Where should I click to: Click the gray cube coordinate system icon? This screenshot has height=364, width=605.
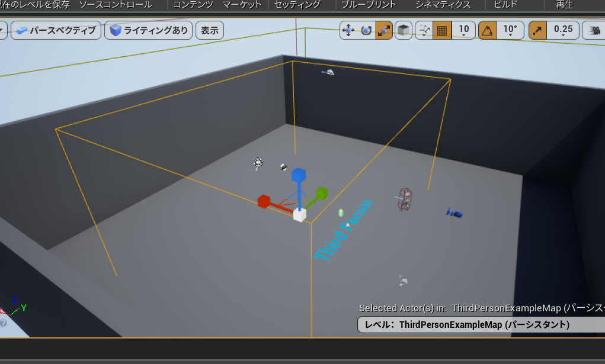pos(404,30)
